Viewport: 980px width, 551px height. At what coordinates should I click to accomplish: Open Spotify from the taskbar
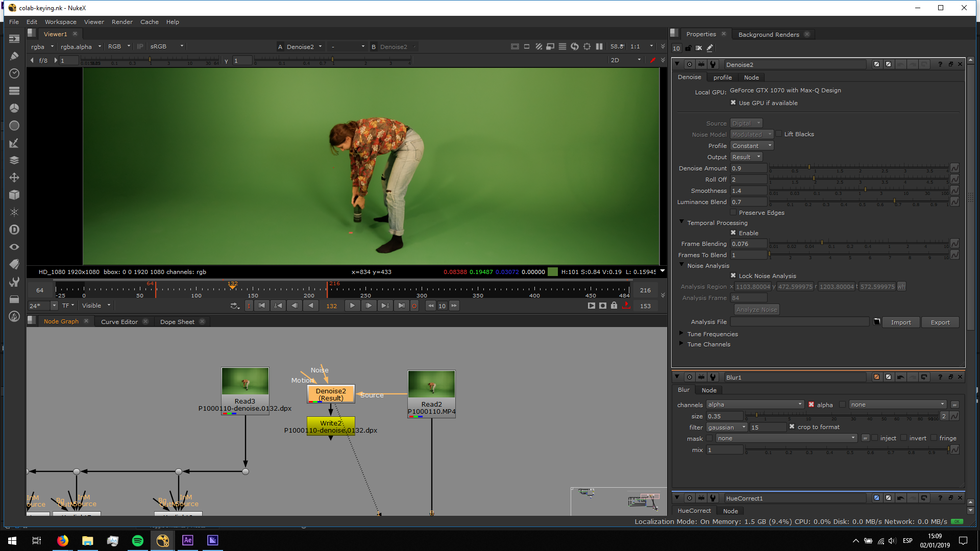pos(138,540)
